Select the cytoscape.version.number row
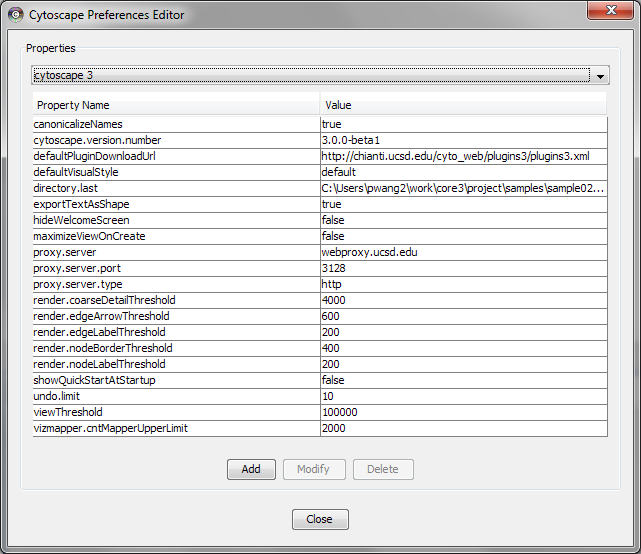The width and height of the screenshot is (641, 554). click(176, 140)
